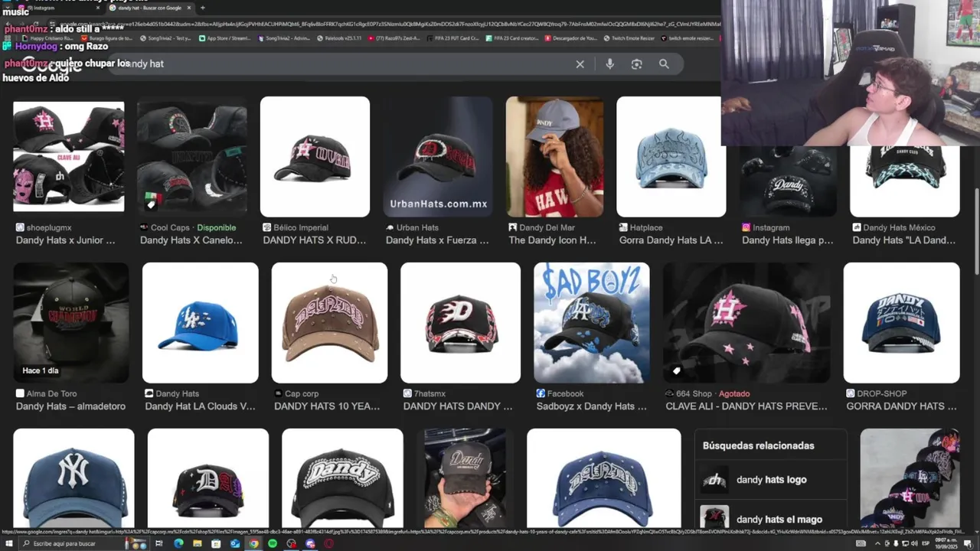
Task: Click the 'Gorra Dandy Hats LA ...' result link
Action: tap(671, 240)
